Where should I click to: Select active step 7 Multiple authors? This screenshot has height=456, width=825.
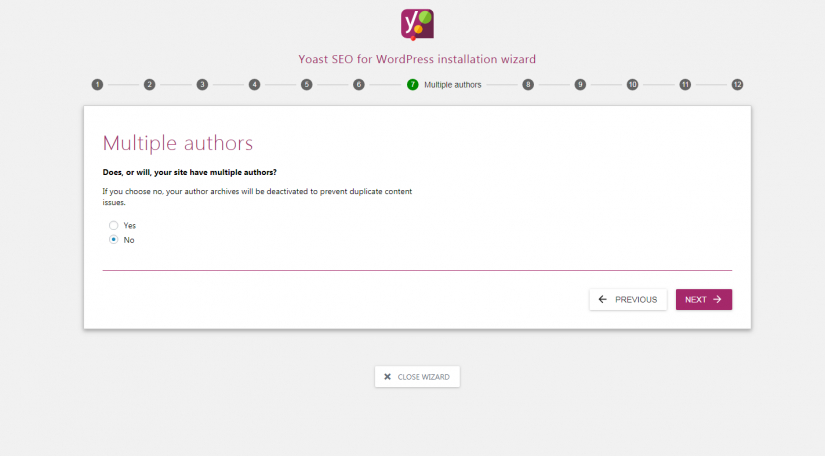(x=413, y=85)
